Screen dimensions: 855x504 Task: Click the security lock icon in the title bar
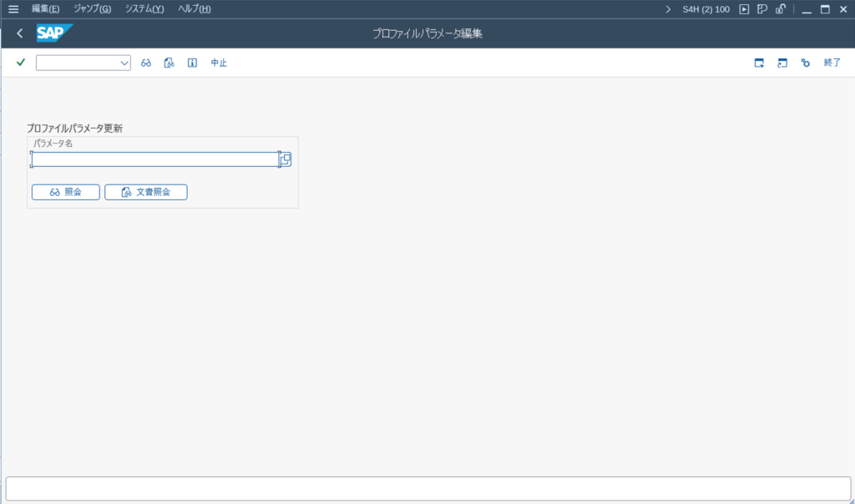point(780,9)
